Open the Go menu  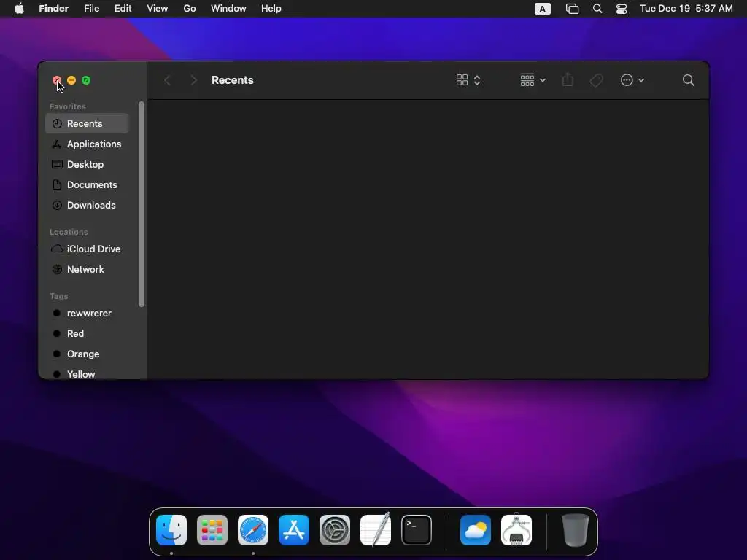tap(190, 9)
